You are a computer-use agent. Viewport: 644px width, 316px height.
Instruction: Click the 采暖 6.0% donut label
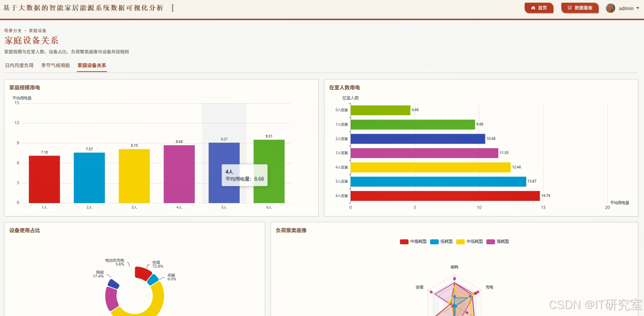172,277
